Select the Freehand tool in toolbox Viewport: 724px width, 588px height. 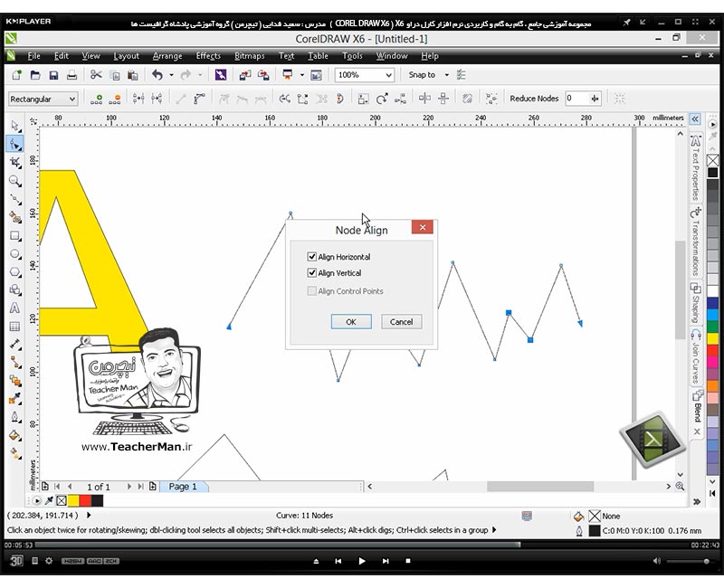click(x=14, y=199)
